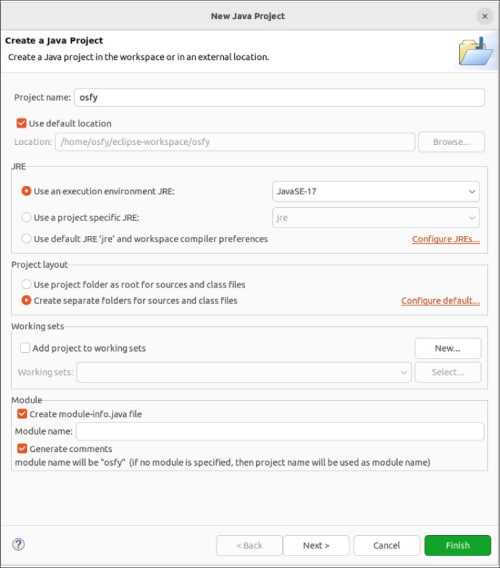Viewport: 500px width, 568px height.
Task: Toggle Create module-info.java file checkbox
Action: 22,414
